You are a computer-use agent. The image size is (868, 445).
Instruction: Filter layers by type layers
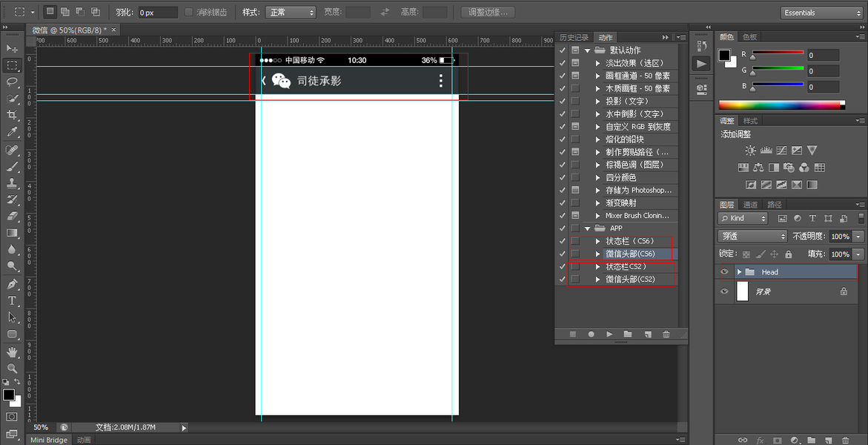coord(812,218)
